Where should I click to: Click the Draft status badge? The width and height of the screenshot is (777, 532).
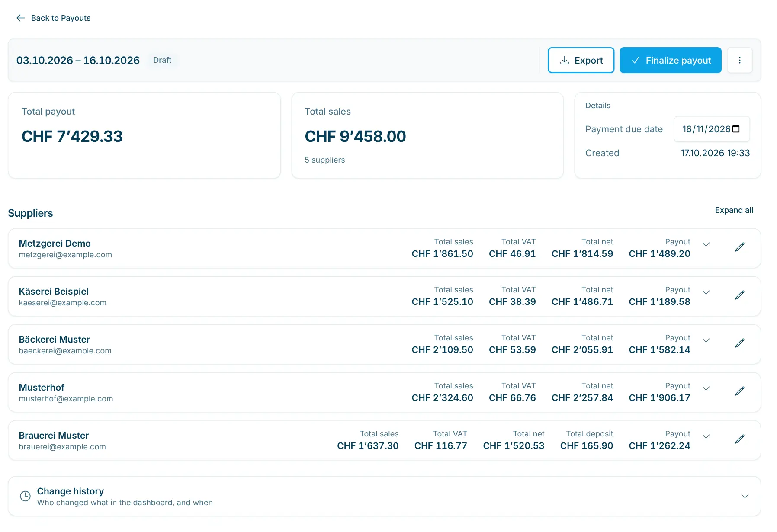click(x=162, y=60)
